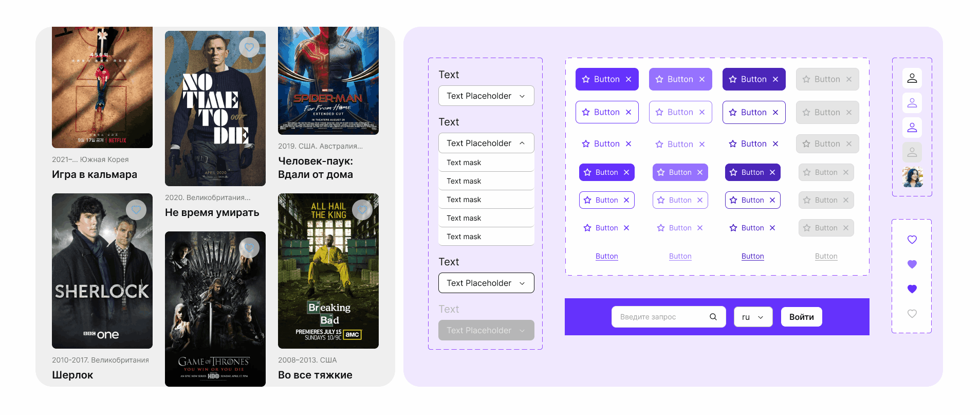Select the fourth Text mask option
Image resolution: width=980 pixels, height=415 pixels.
pos(486,218)
